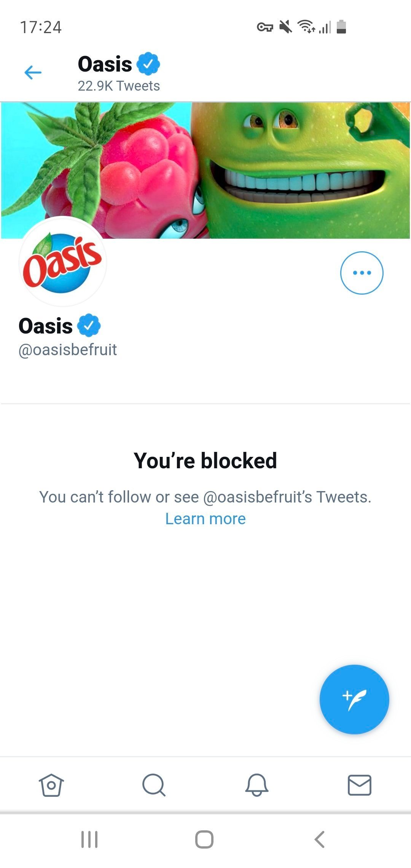
Task: Tap the blue back arrow
Action: tap(33, 72)
